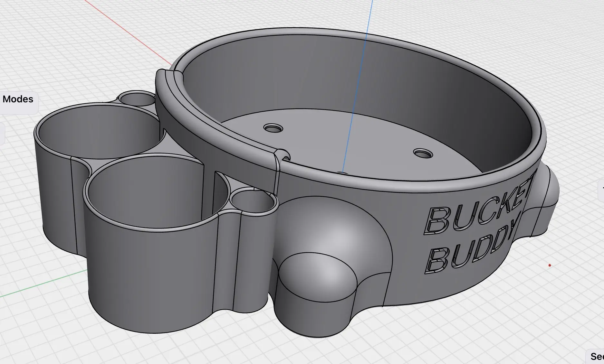
Task: Open the Modes panel
Action: (18, 99)
